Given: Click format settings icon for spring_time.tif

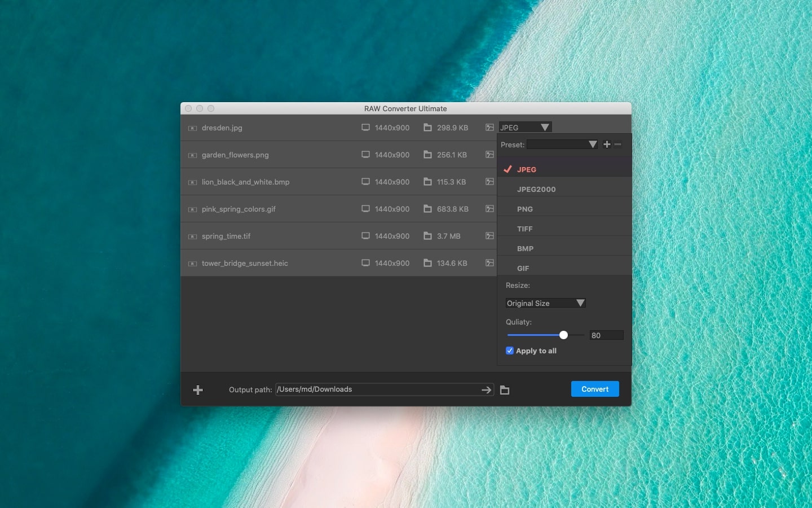Looking at the screenshot, I should tap(489, 236).
